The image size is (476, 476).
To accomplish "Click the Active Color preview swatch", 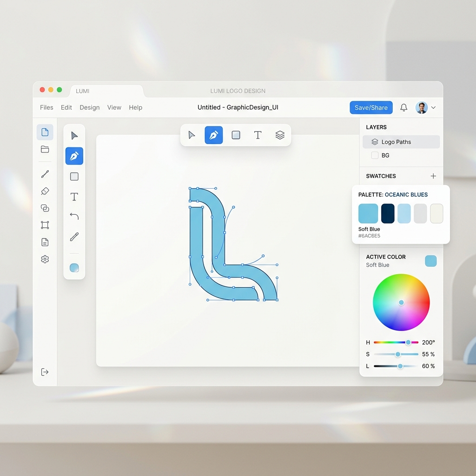I will point(431,261).
